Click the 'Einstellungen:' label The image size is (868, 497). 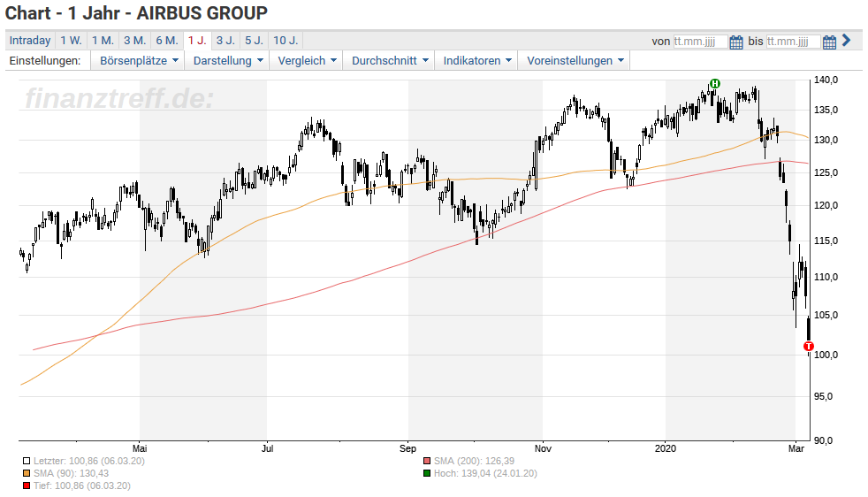coord(45,60)
